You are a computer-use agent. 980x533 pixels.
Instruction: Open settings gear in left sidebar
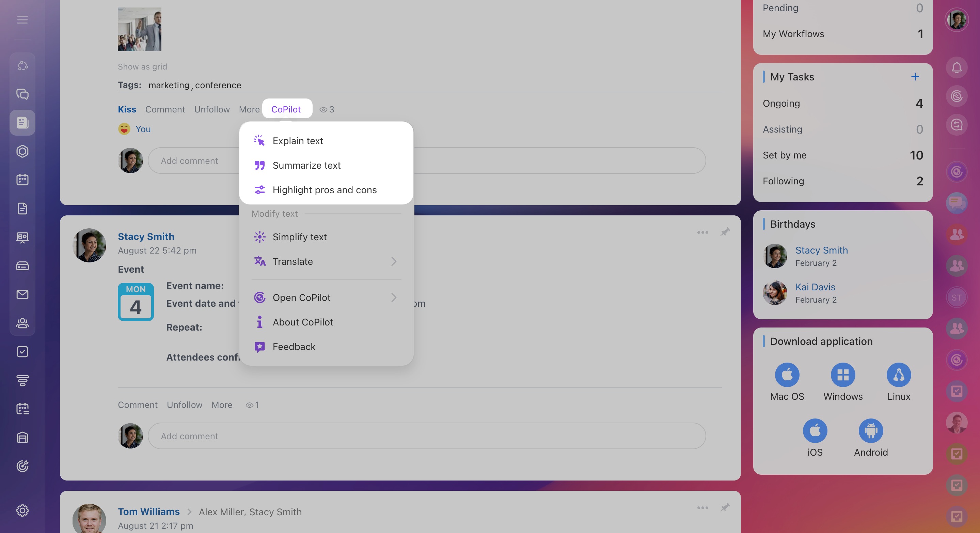tap(22, 510)
